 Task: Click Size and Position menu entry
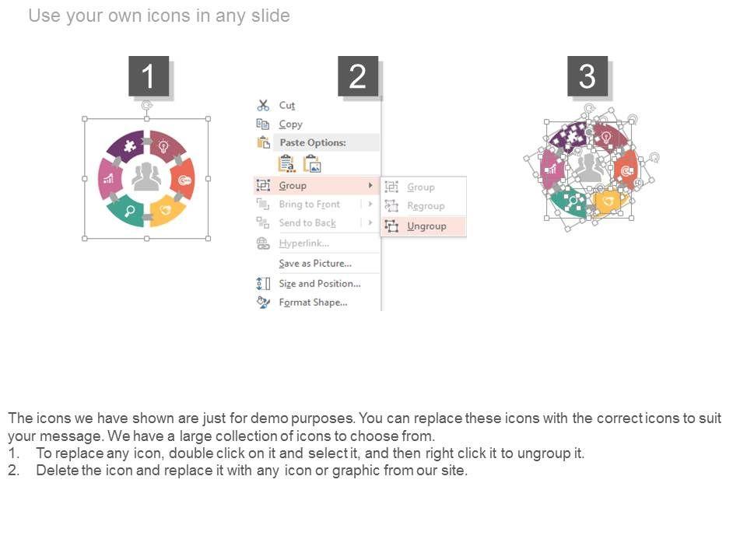point(319,283)
